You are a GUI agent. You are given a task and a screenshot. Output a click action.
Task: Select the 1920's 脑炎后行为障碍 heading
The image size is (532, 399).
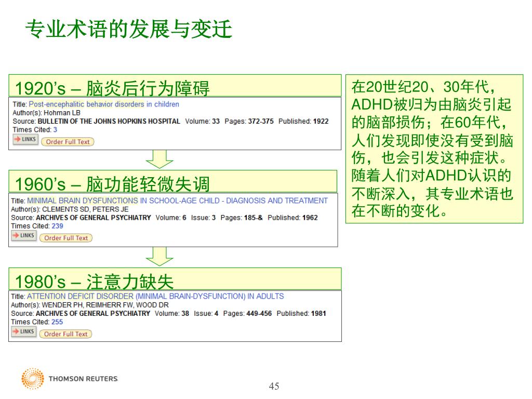(175, 86)
